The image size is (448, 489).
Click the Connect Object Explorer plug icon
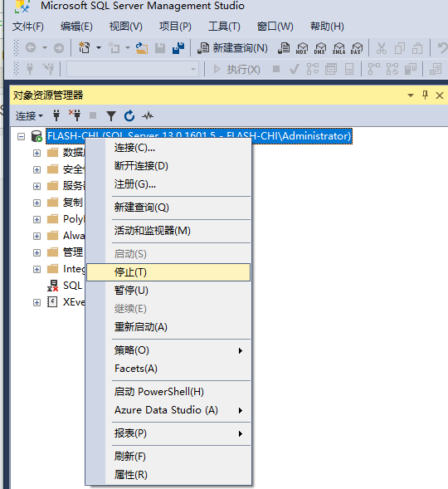[56, 115]
